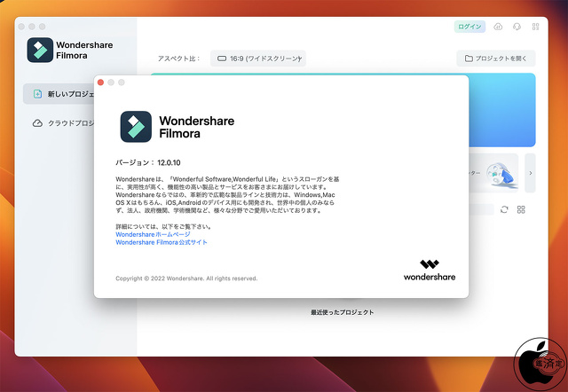The height and width of the screenshot is (392, 568).
Task: Click the プロジェクトを開く button
Action: coord(495,59)
